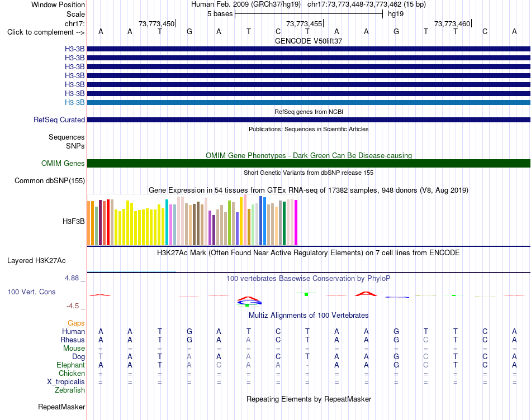The height and width of the screenshot is (420, 531).
Task: Open 'Short Genetic Variants from dbSNP release 155'
Action: [x=309, y=173]
